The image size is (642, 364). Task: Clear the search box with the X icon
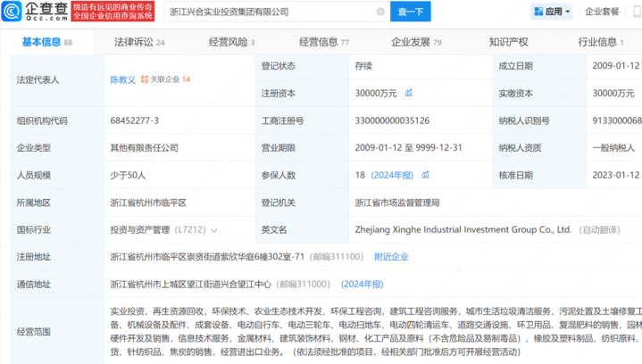point(380,12)
